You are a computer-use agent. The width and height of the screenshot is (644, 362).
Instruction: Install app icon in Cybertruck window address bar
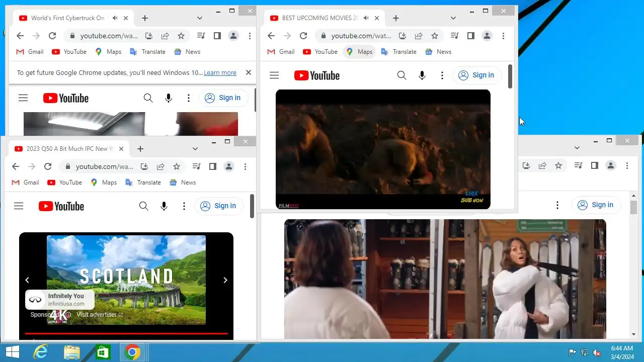click(x=149, y=36)
